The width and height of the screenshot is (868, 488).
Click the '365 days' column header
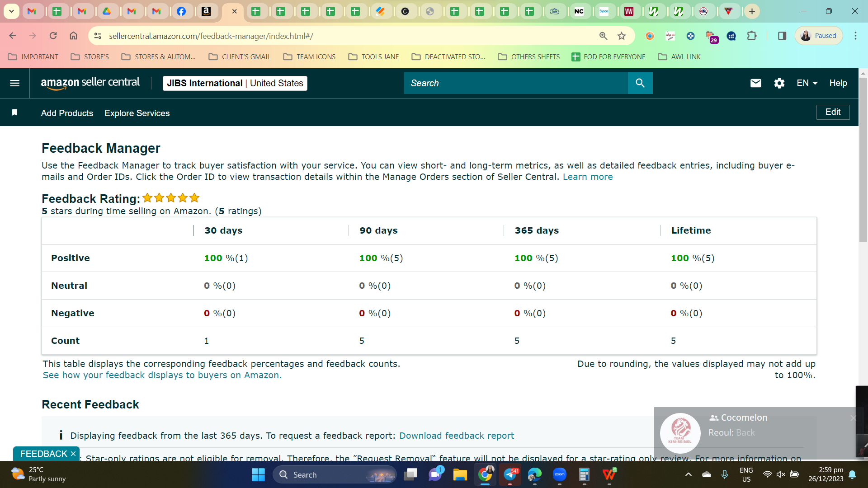pyautogui.click(x=537, y=230)
